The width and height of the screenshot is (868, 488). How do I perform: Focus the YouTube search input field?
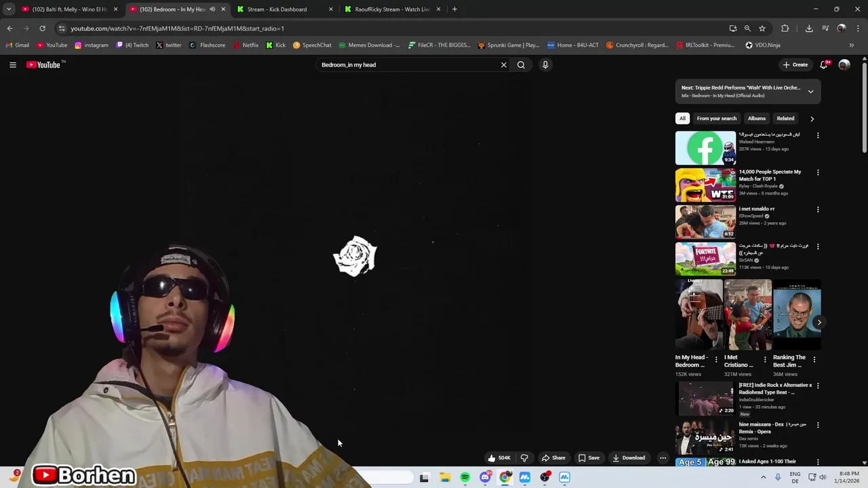407,65
